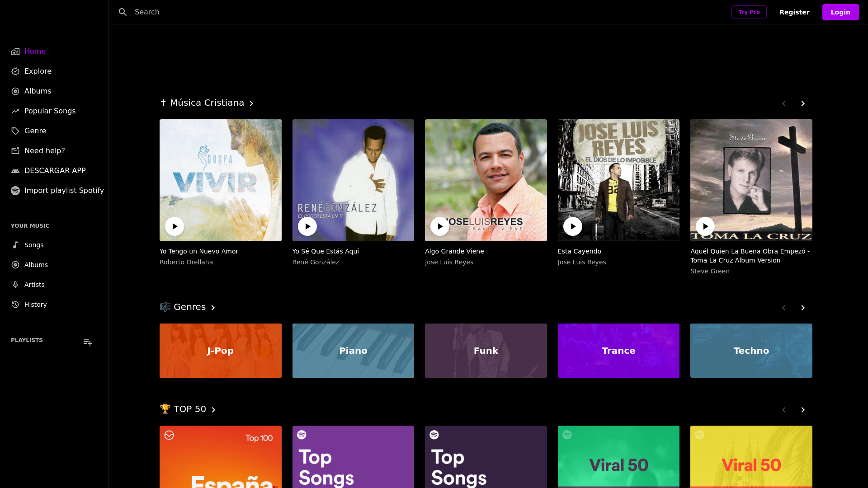The height and width of the screenshot is (488, 868).
Task: Go to Explore in sidebar
Action: [x=38, y=71]
